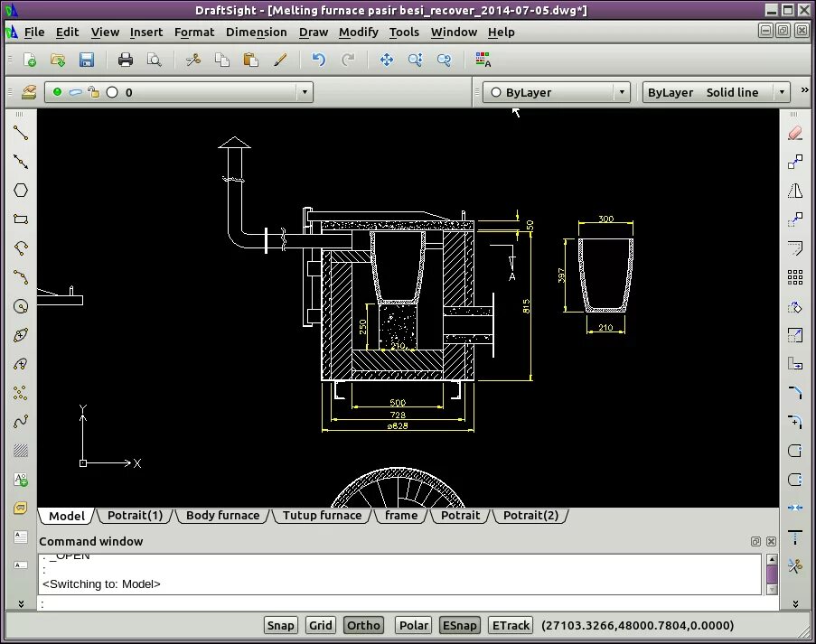Select the Line draw tool

tap(21, 133)
